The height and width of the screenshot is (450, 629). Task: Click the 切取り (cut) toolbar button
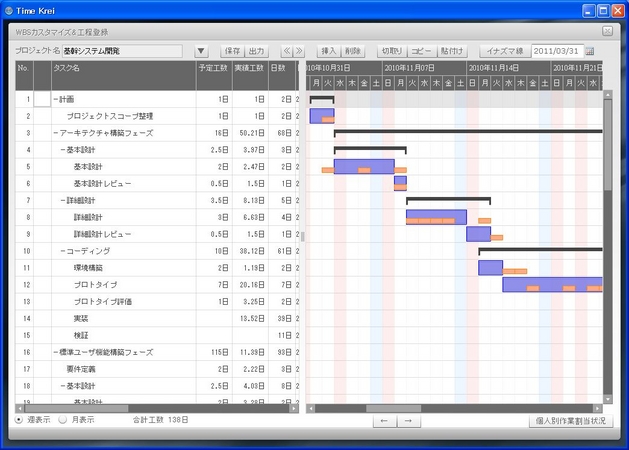point(391,51)
